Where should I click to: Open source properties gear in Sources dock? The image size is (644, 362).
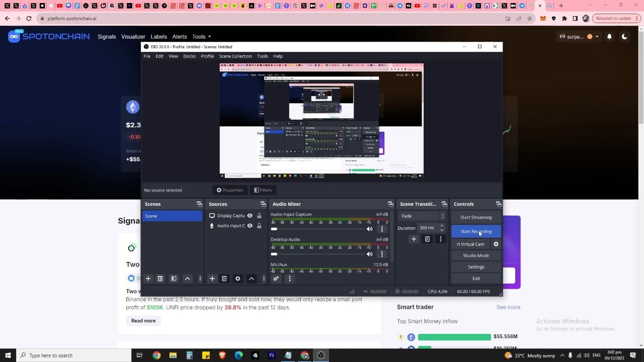coord(238,279)
